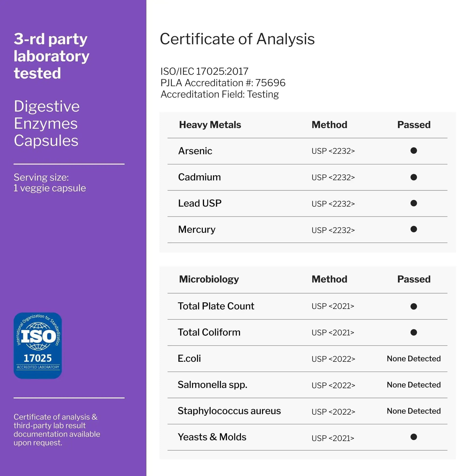This screenshot has width=476, height=476.
Task: Click the PJLA Accreditation number line
Action: click(x=223, y=83)
